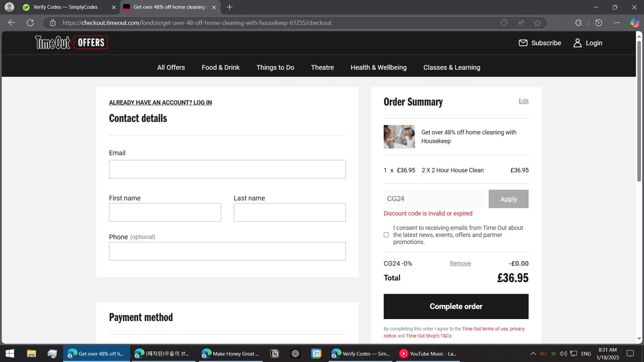Image resolution: width=644 pixels, height=362 pixels.
Task: Open the Notion app in the taskbar
Action: 275,353
